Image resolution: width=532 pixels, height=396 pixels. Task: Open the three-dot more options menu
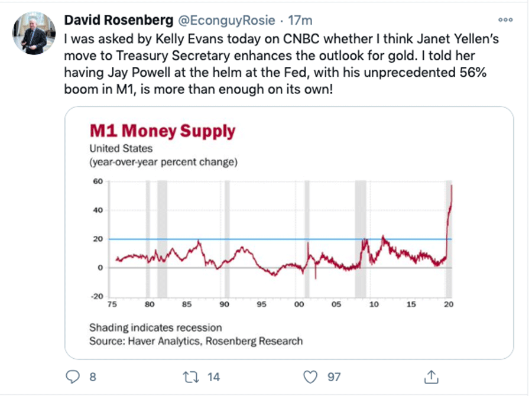(x=505, y=20)
